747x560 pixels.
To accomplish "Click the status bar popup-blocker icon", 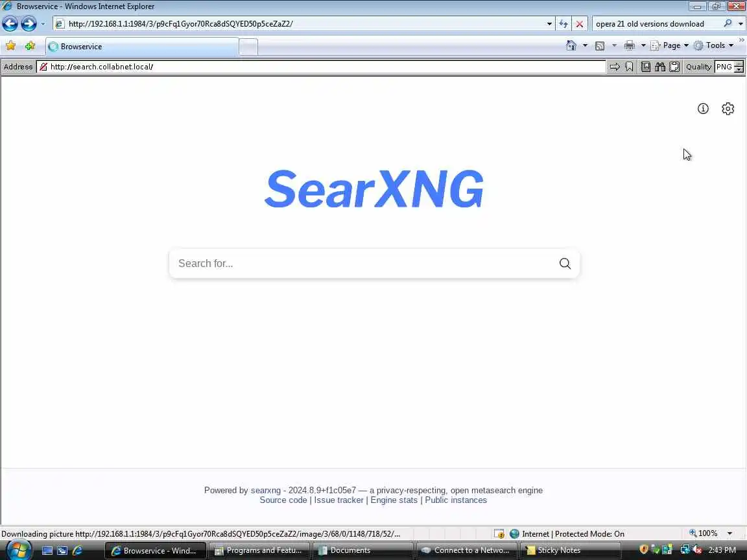I will point(499,534).
